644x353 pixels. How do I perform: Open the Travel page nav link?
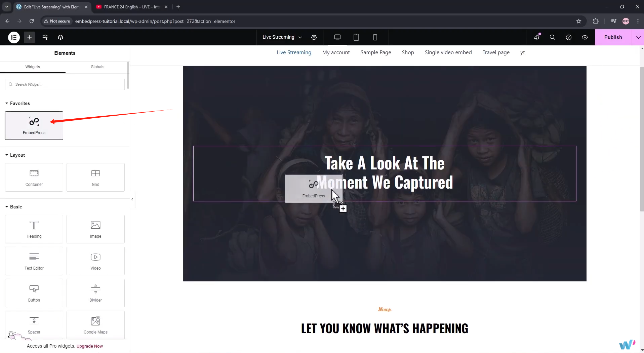[496, 52]
